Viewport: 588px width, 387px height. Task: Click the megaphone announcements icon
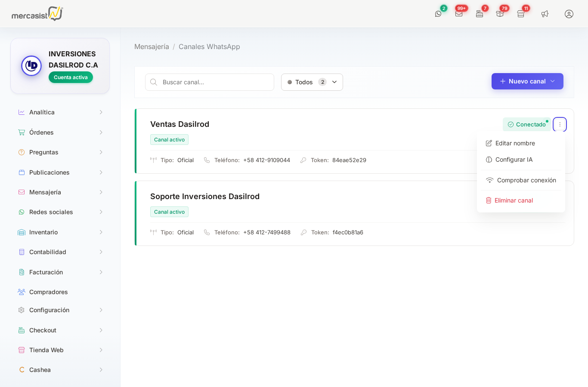(x=545, y=14)
